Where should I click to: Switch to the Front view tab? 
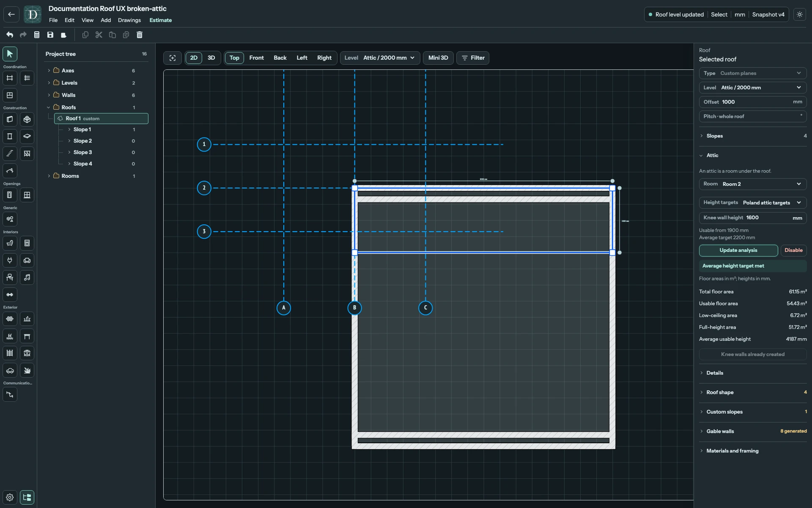pos(256,58)
